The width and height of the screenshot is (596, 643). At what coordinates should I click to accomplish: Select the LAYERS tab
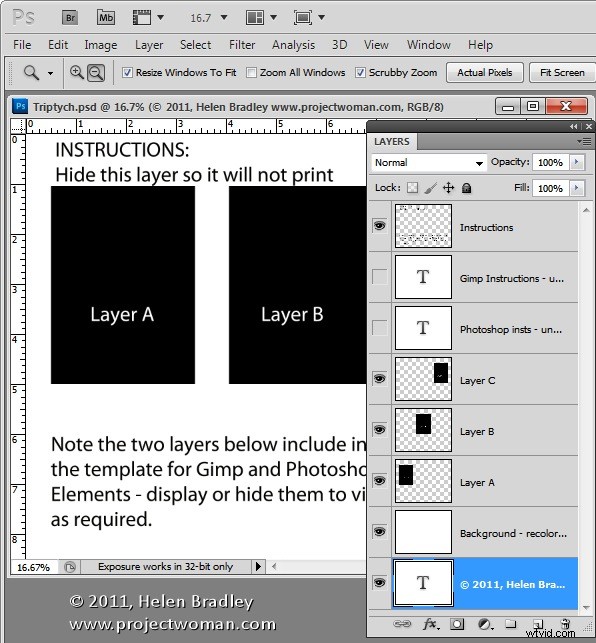coord(392,141)
